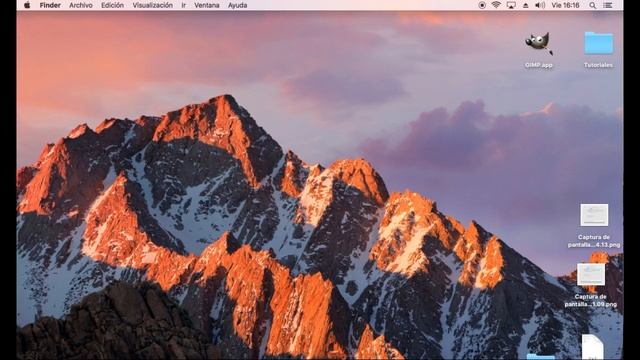
Task: Select the GIMP.app desktop icon
Action: pyautogui.click(x=539, y=44)
